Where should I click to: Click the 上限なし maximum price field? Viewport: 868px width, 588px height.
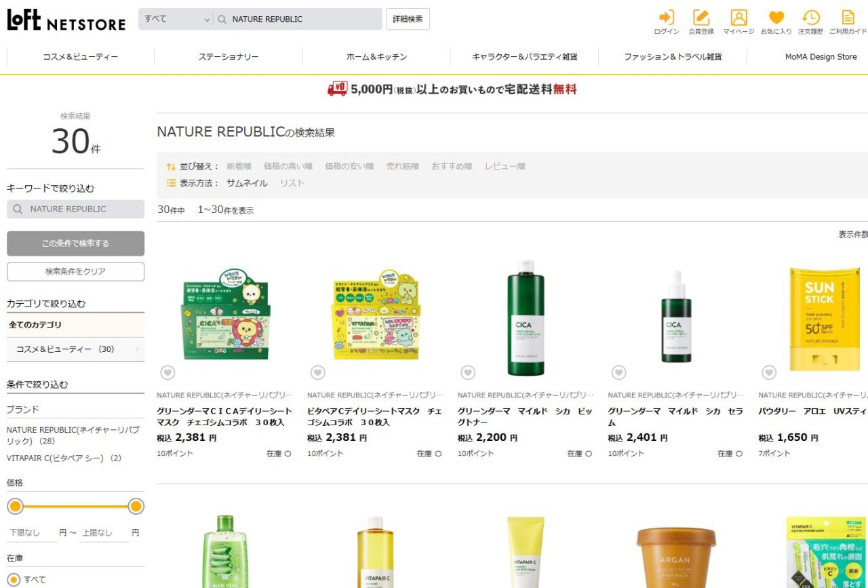[x=104, y=533]
